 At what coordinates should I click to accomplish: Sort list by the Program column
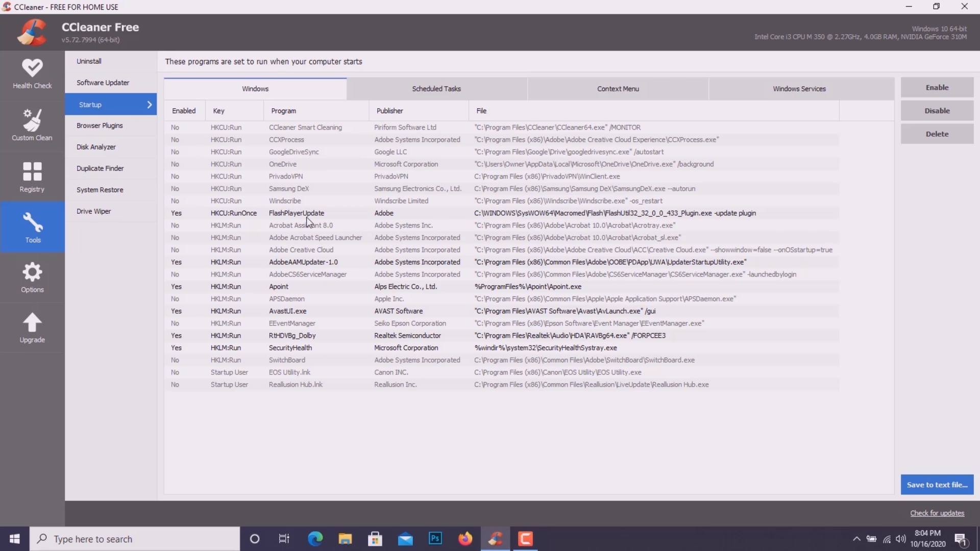point(316,111)
